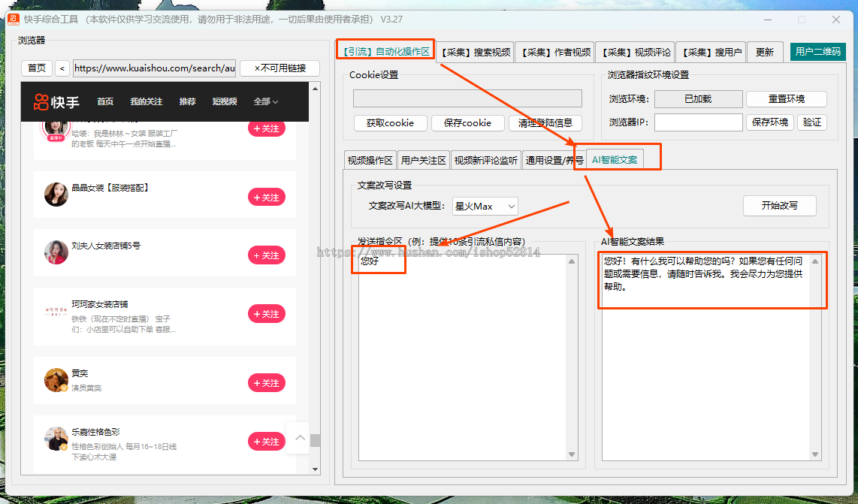858x504 pixels.
Task: Open the 通用设置/养号 sub-tab
Action: tap(554, 160)
